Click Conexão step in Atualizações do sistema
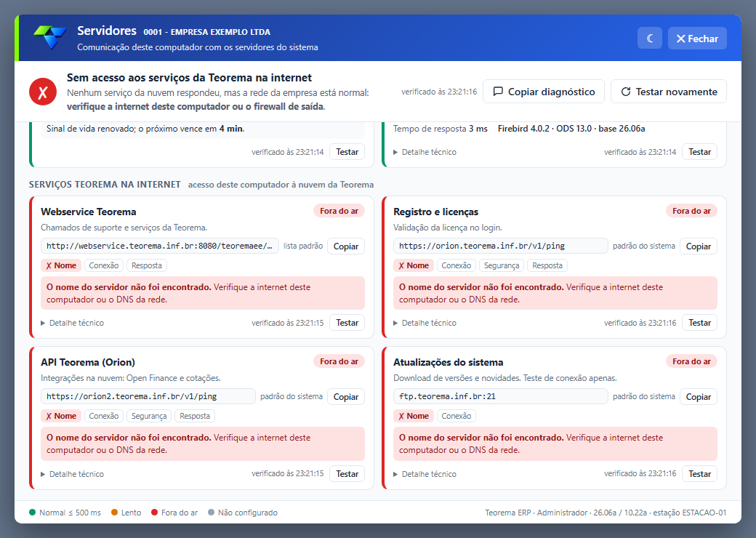 click(456, 416)
